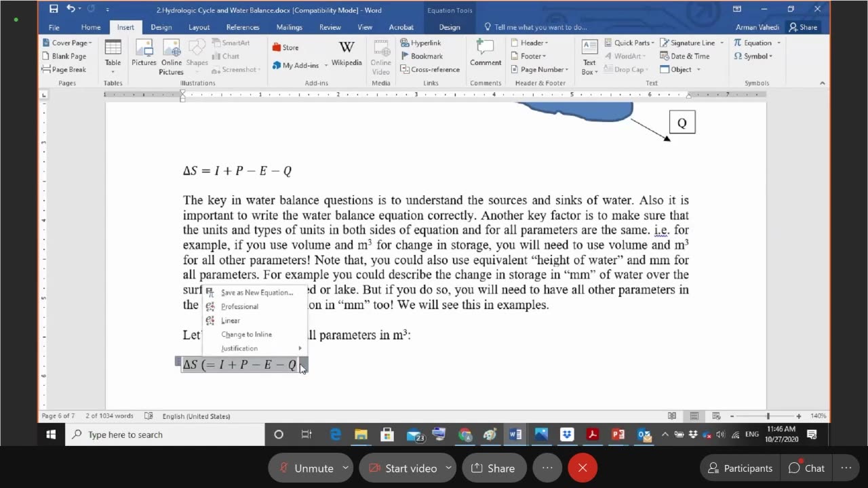Open the Store add-ins button
This screenshot has width=868, height=488.
point(285,47)
